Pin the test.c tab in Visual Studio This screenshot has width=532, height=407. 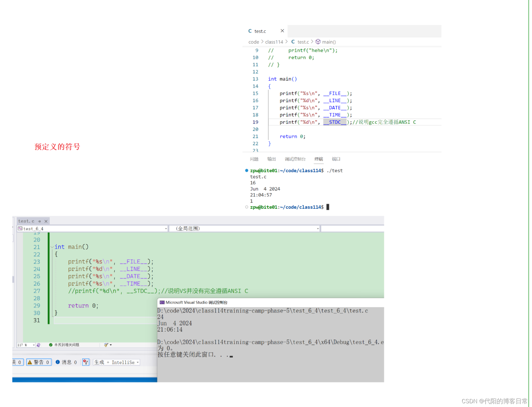point(40,221)
